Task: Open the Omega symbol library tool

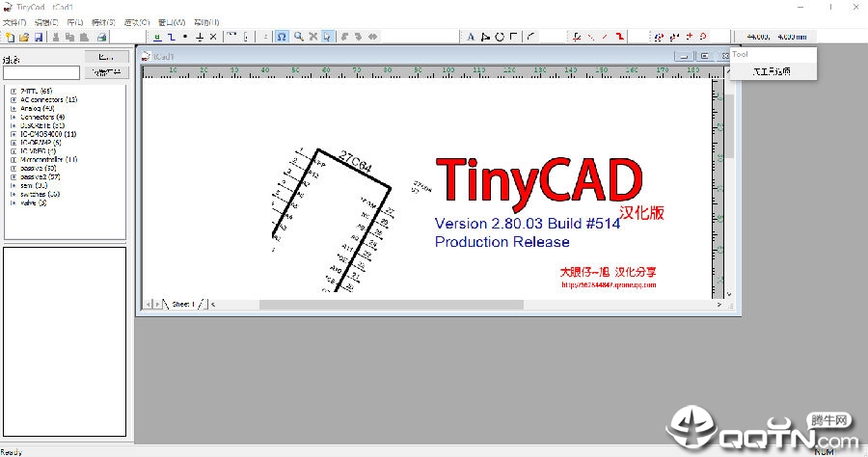Action: (x=282, y=37)
